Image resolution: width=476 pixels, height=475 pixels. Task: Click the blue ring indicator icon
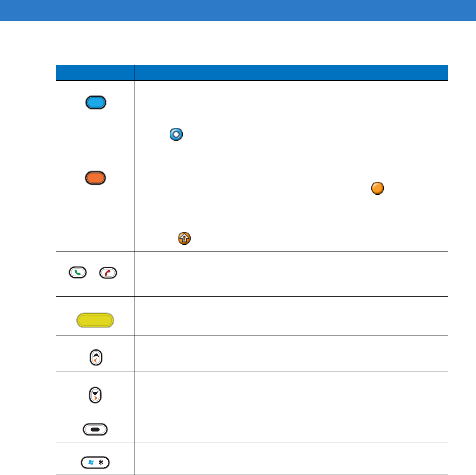176,134
